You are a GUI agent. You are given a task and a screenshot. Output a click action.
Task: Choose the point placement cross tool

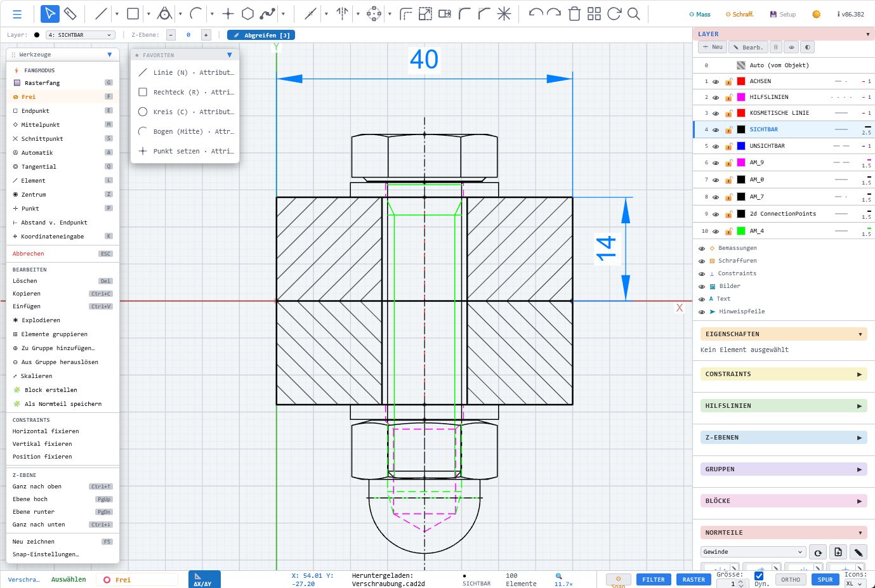point(228,13)
